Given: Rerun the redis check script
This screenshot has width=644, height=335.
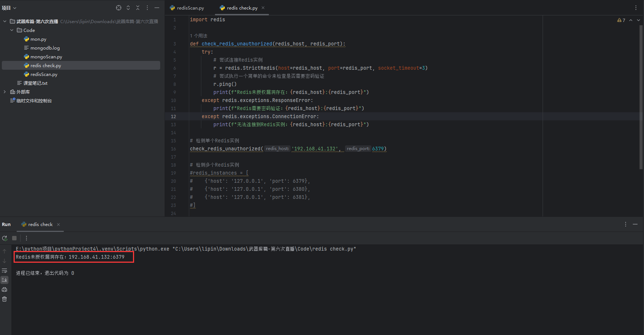Looking at the screenshot, I should tap(5, 238).
